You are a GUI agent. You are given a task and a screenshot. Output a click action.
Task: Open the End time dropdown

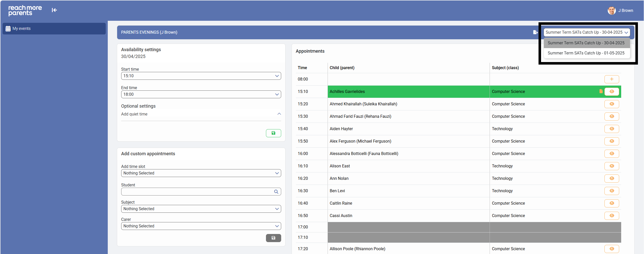tap(201, 94)
